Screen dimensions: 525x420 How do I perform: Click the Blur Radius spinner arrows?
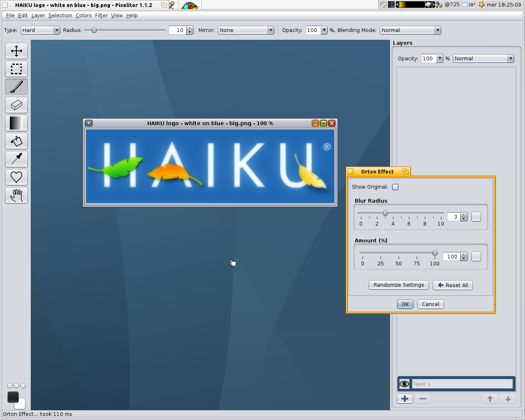pos(464,217)
